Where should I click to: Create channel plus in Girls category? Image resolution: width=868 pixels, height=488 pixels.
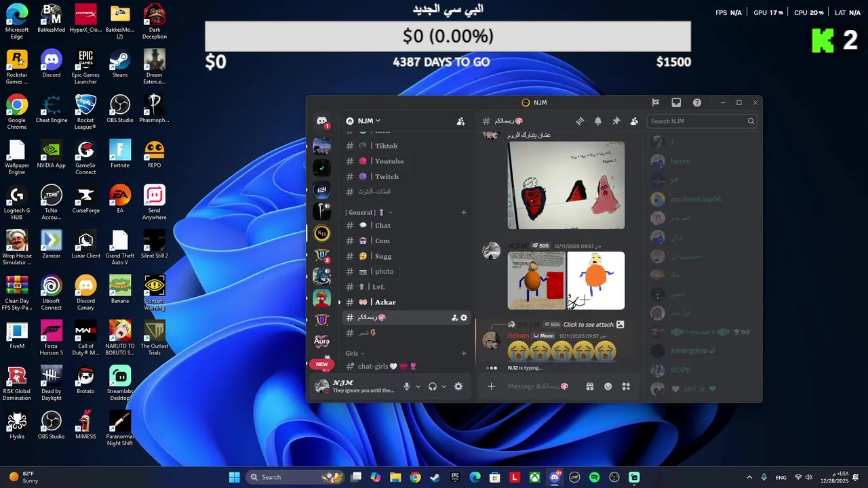(x=464, y=353)
